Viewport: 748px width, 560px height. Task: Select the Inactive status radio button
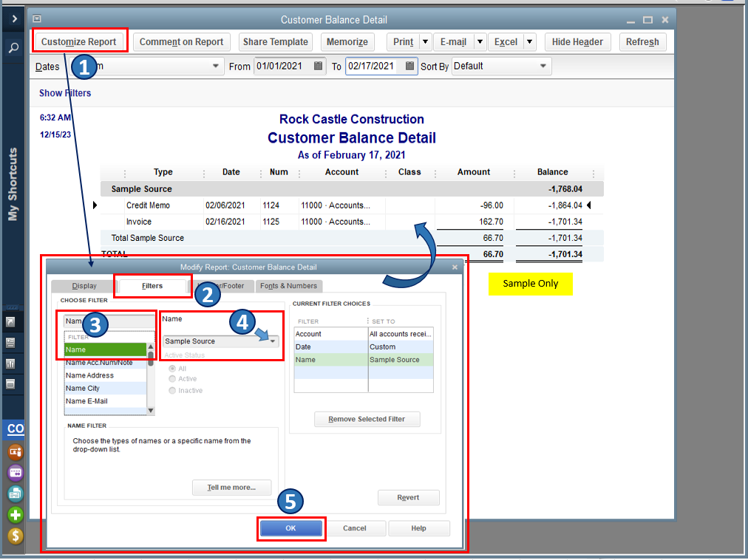173,390
